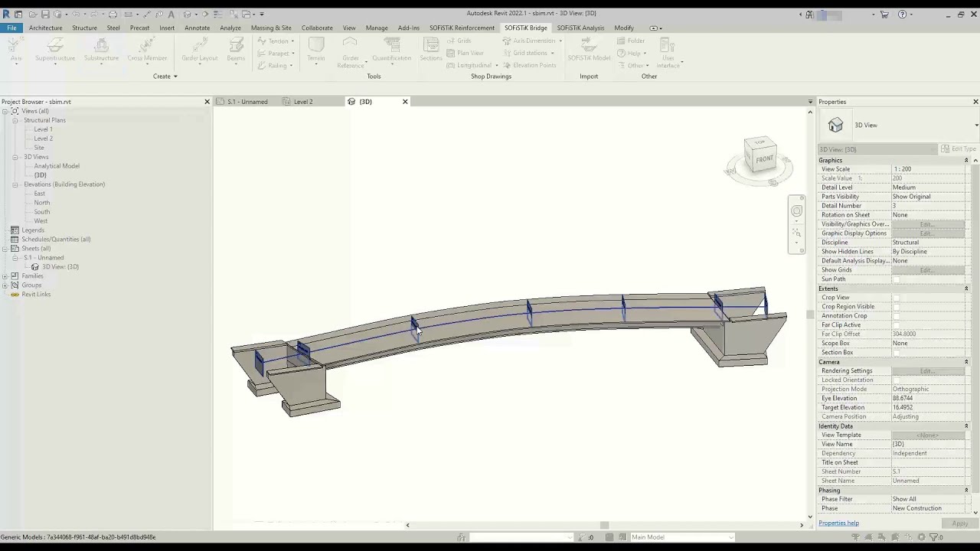Click the SOFiSTiK Model import icon
The width and height of the screenshot is (980, 551).
coord(589,50)
